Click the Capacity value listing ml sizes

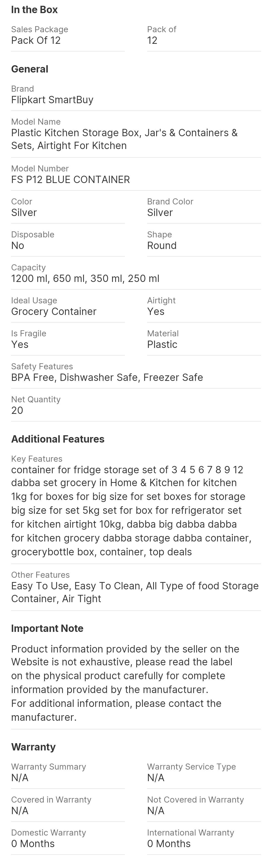tap(85, 278)
